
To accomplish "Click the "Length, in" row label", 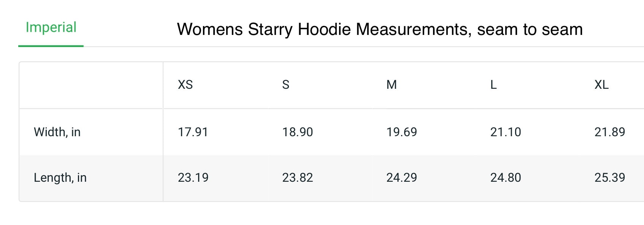I will [60, 178].
